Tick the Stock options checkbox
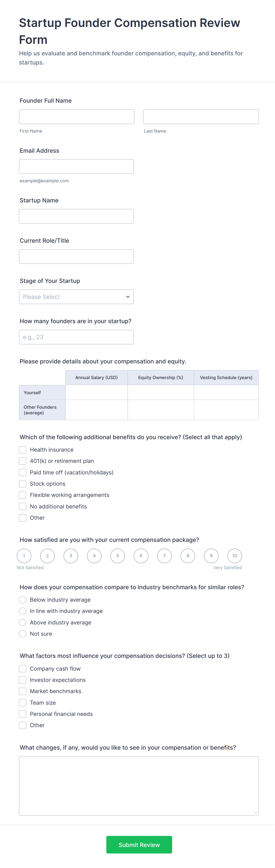The width and height of the screenshot is (275, 868). click(x=22, y=484)
